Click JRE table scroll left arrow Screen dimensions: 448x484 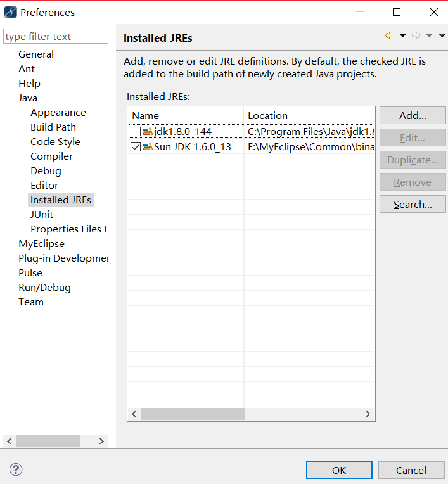pos(134,414)
